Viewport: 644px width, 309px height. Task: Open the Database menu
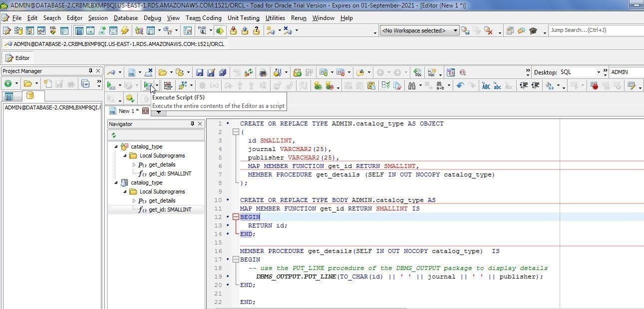(x=125, y=17)
